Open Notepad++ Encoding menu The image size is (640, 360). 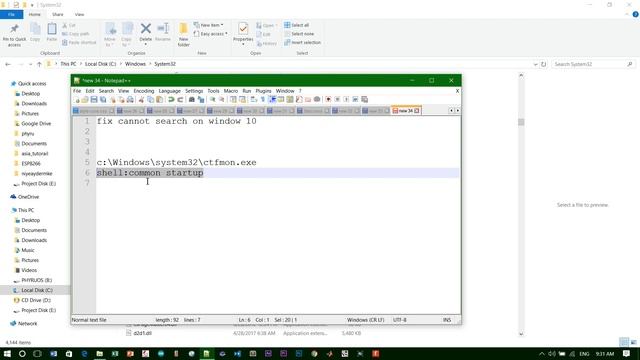coord(144,91)
